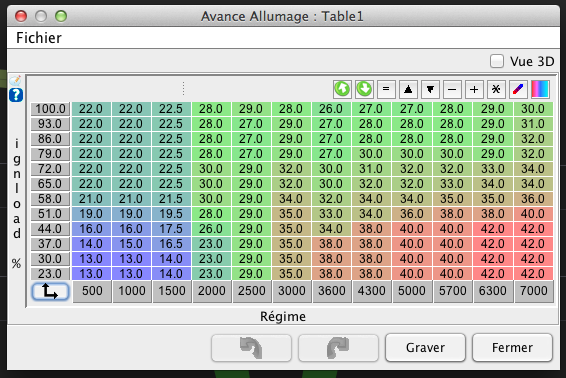Image resolution: width=566 pixels, height=378 pixels.
Task: Select cell 31.0 at load 72.0, 4300 RPM
Action: coord(371,169)
